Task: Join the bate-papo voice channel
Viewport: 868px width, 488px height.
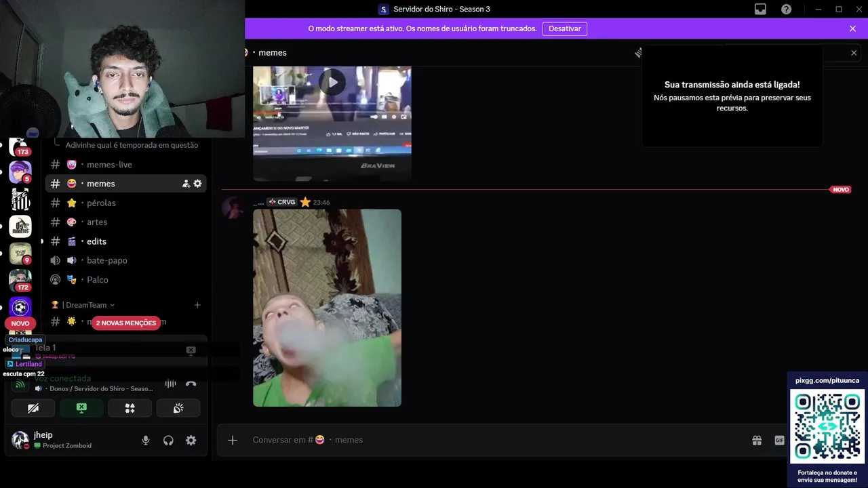Action: click(x=126, y=260)
